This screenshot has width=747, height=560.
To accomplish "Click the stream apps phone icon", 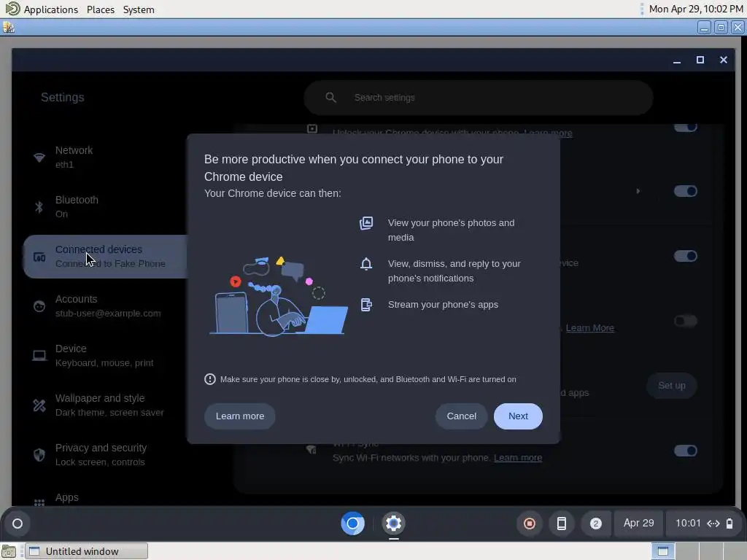I will 366,305.
